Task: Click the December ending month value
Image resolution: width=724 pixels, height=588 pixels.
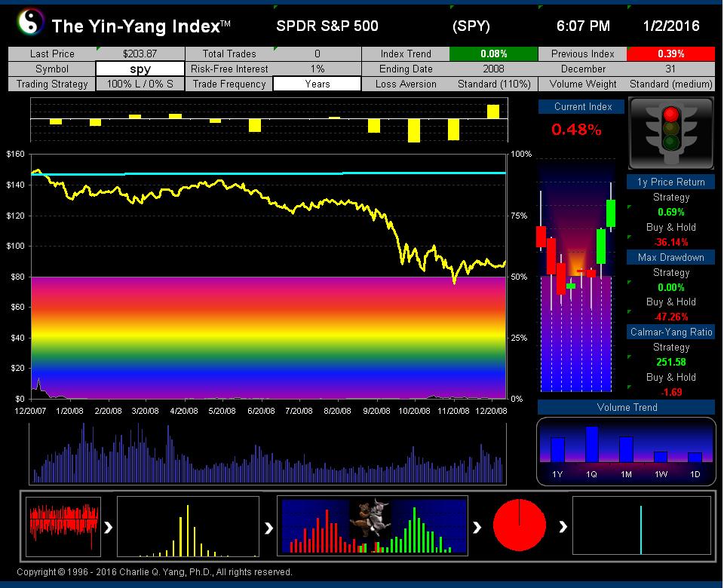Action: coord(583,69)
